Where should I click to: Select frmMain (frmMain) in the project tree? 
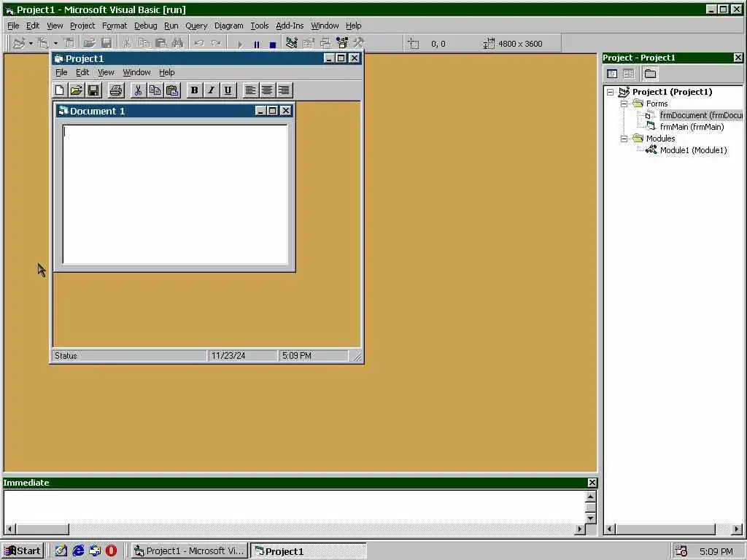tap(692, 127)
